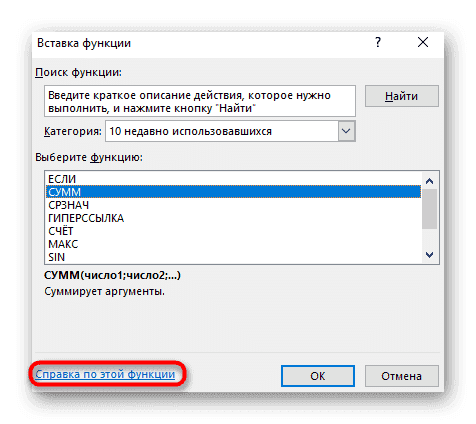Click the scroll down arrow in function list

(x=429, y=255)
